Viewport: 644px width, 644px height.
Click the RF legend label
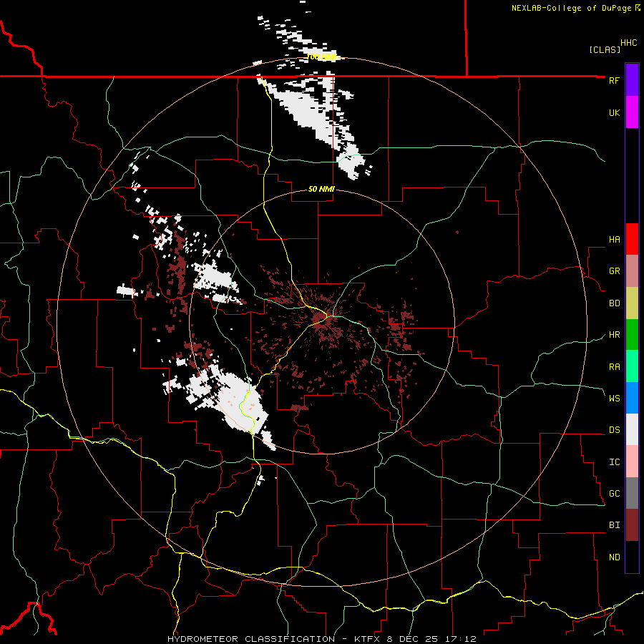point(614,80)
